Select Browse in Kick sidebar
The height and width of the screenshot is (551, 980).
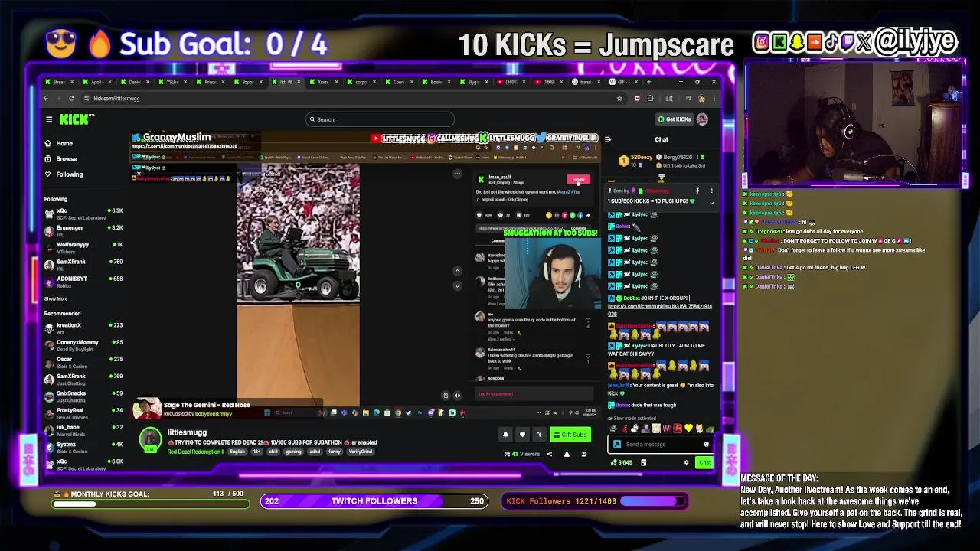click(67, 158)
